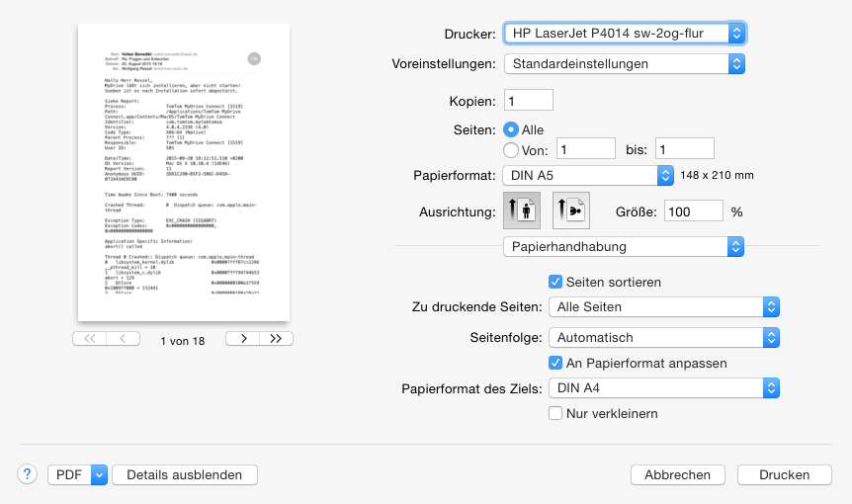Go to first page of preview
852x504 pixels.
[x=90, y=339]
